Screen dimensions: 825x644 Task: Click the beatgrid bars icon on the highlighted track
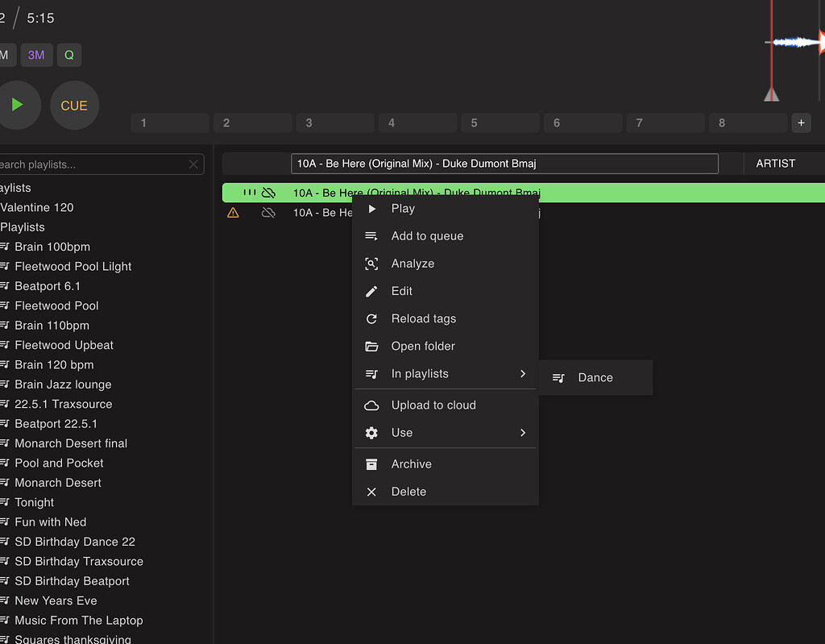pyautogui.click(x=250, y=193)
